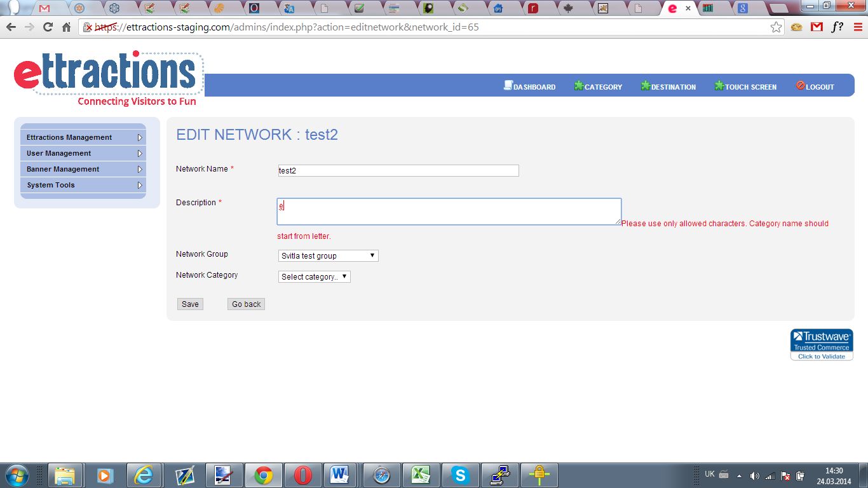Viewport: 868px width, 488px height.
Task: Open Category via its green puzzle icon
Action: (x=579, y=86)
